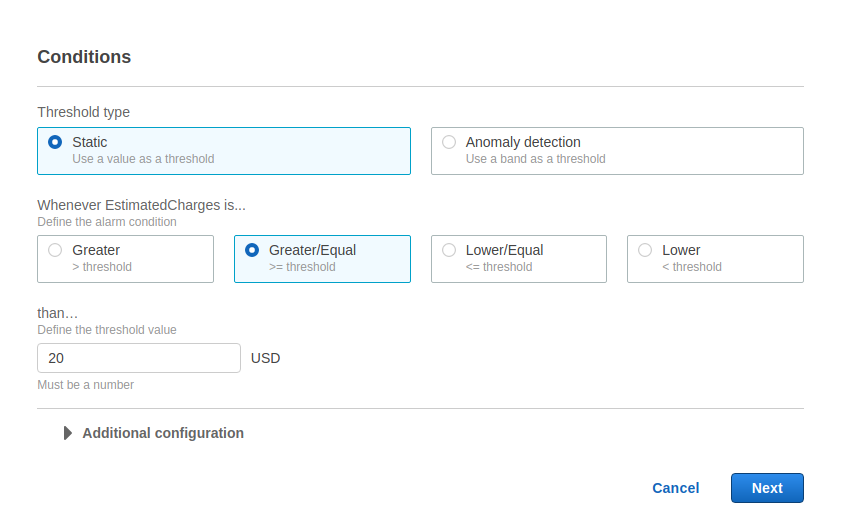Click the 'Use a value as a threshold' description
Viewport: 851px width, 523px height.
[143, 159]
